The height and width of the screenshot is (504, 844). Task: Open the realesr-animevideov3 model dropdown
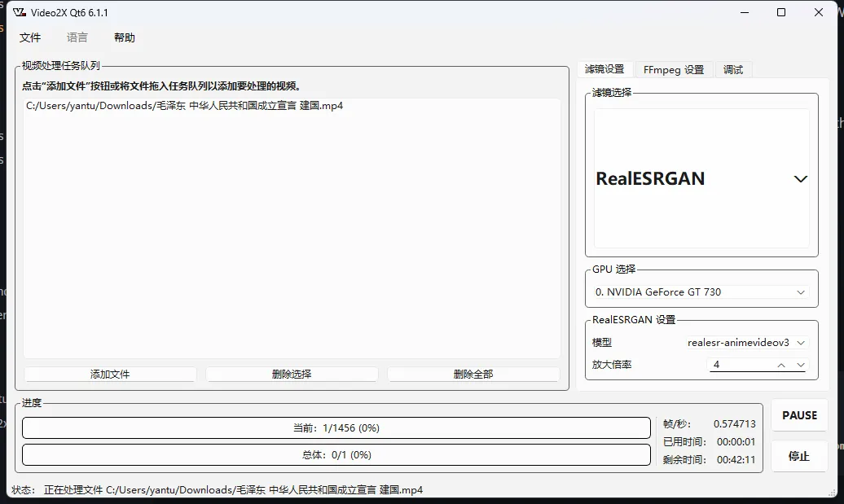[746, 343]
